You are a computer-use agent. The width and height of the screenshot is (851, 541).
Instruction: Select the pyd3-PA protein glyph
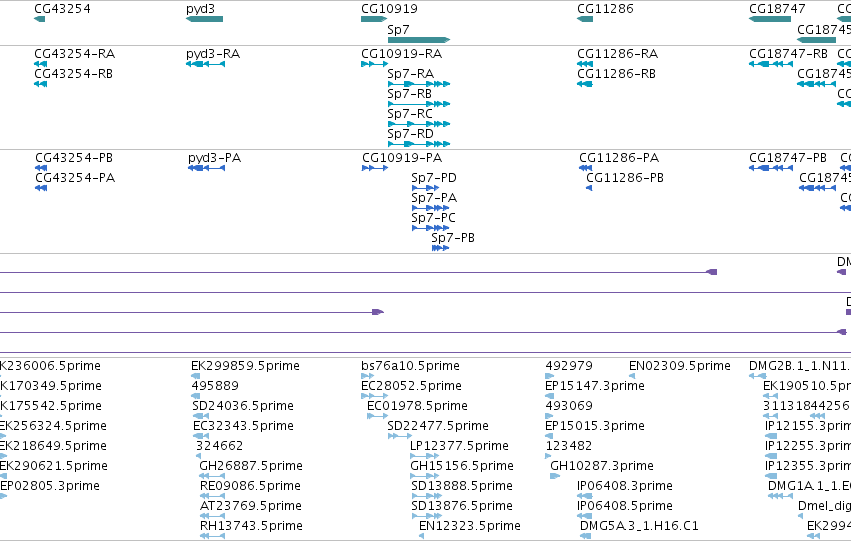[206, 168]
